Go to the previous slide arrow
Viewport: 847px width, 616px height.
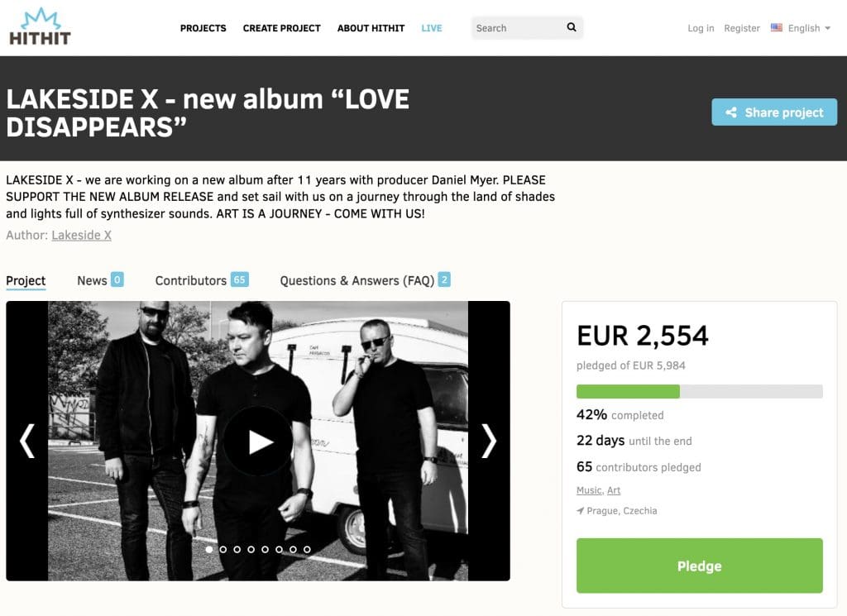[x=27, y=441]
